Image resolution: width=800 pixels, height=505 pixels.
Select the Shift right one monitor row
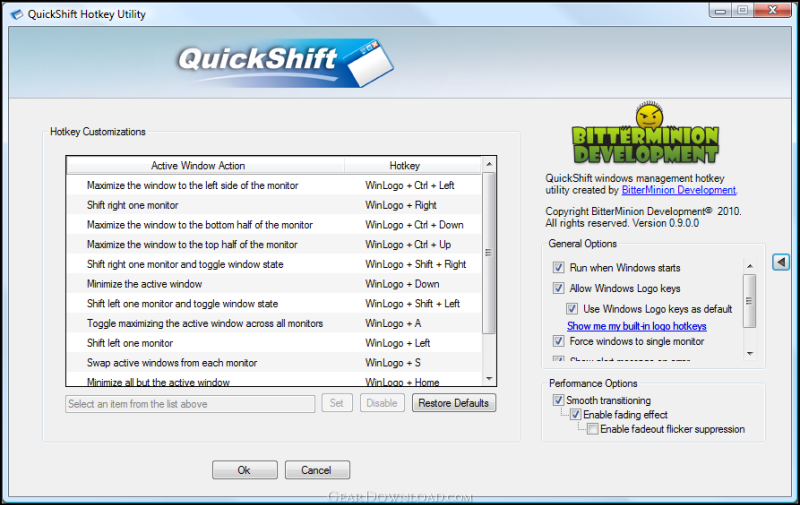click(274, 205)
